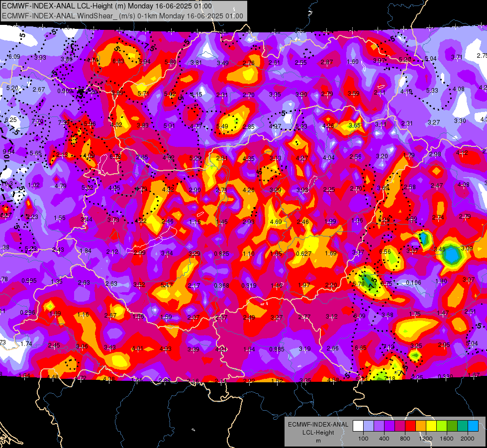Click LCL-Height text in the legend box
Image resolution: width=487 pixels, height=448 pixels.
(x=318, y=433)
